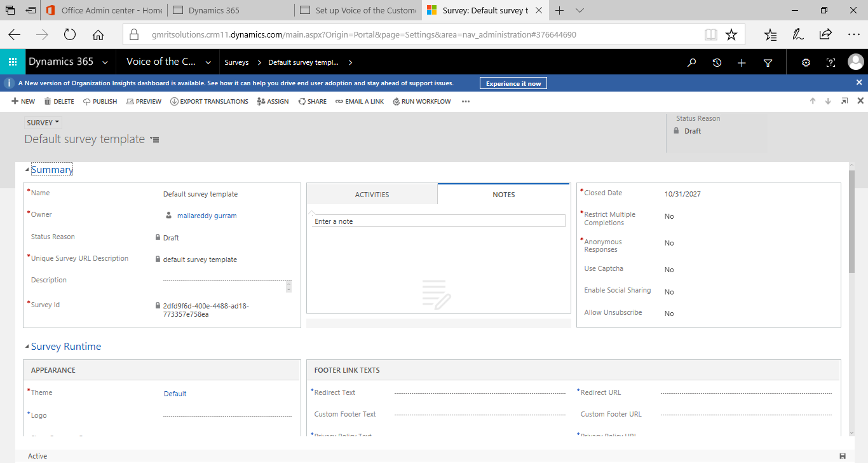The image size is (868, 463).
Task: Open the owner mallareddy gurram link
Action: point(207,216)
